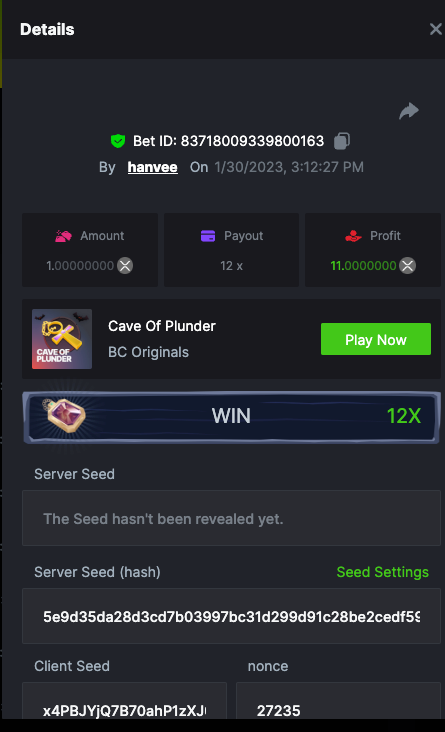
Task: Close the Details panel
Action: pyautogui.click(x=435, y=29)
